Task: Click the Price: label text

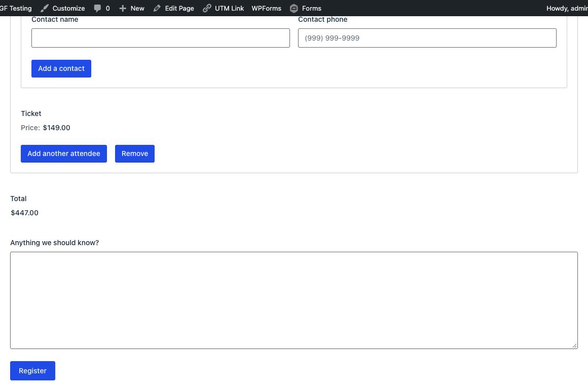Action: (x=30, y=128)
